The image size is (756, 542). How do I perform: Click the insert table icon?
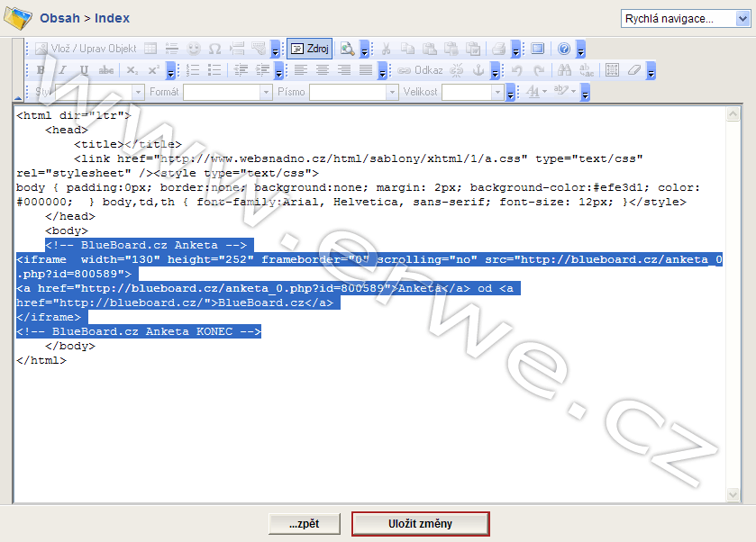[x=150, y=49]
